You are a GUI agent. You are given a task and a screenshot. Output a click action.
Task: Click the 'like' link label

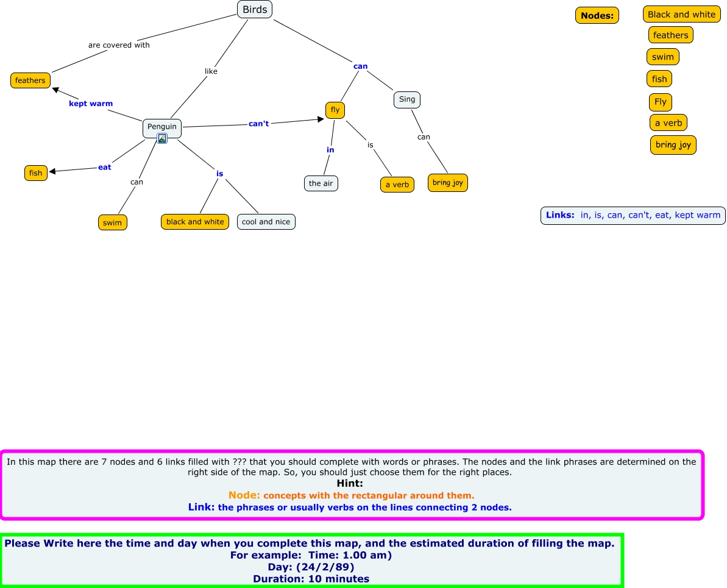(x=211, y=71)
